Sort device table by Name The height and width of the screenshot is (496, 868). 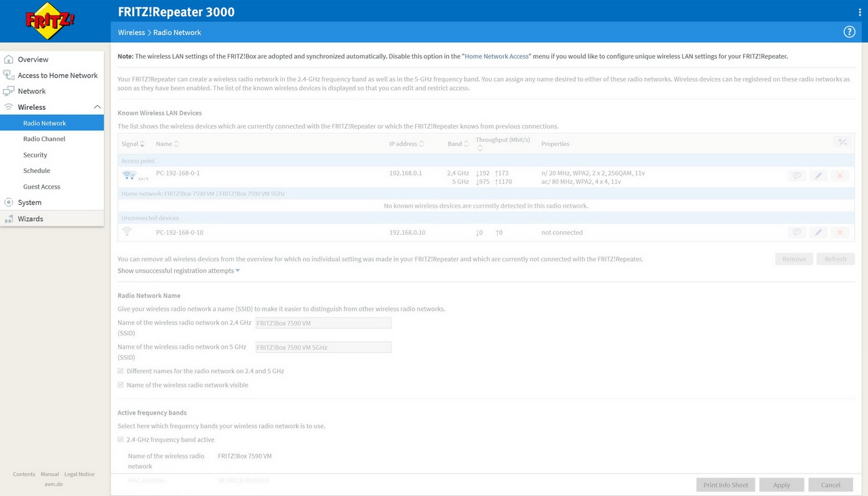(x=167, y=144)
